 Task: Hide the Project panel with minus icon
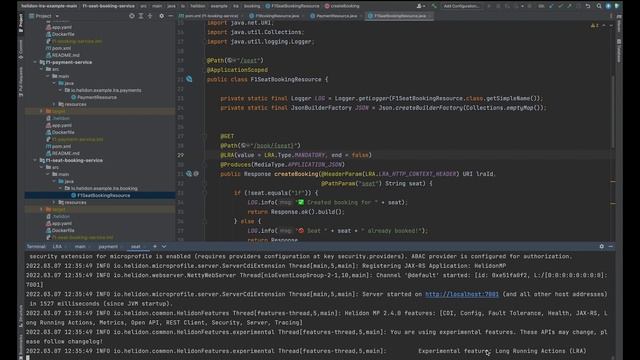coord(171,16)
